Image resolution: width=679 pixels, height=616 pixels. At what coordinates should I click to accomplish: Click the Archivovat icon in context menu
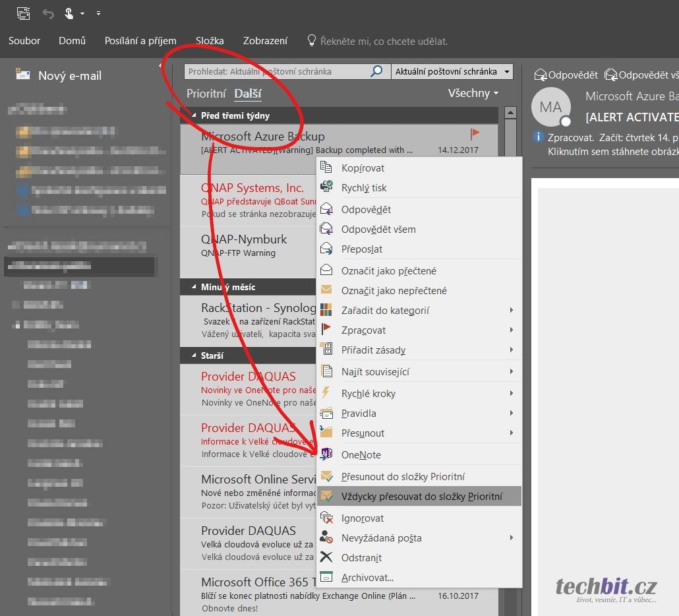pos(326,577)
